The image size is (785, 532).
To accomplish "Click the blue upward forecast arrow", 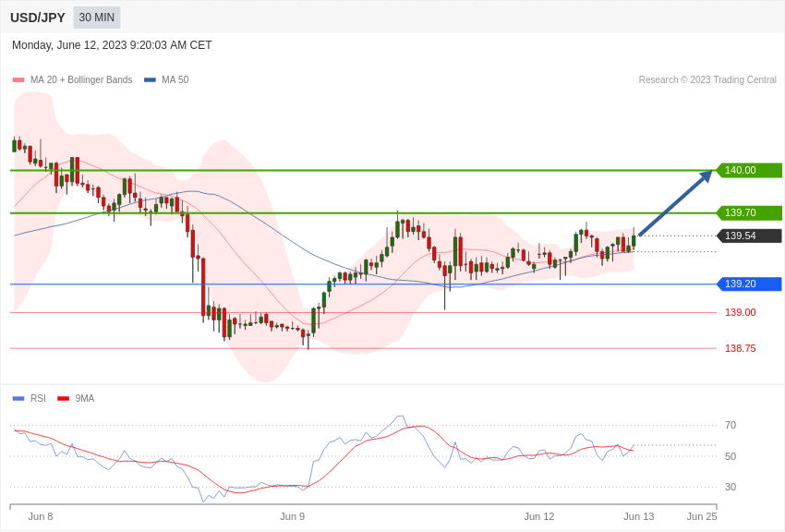I will coord(675,203).
